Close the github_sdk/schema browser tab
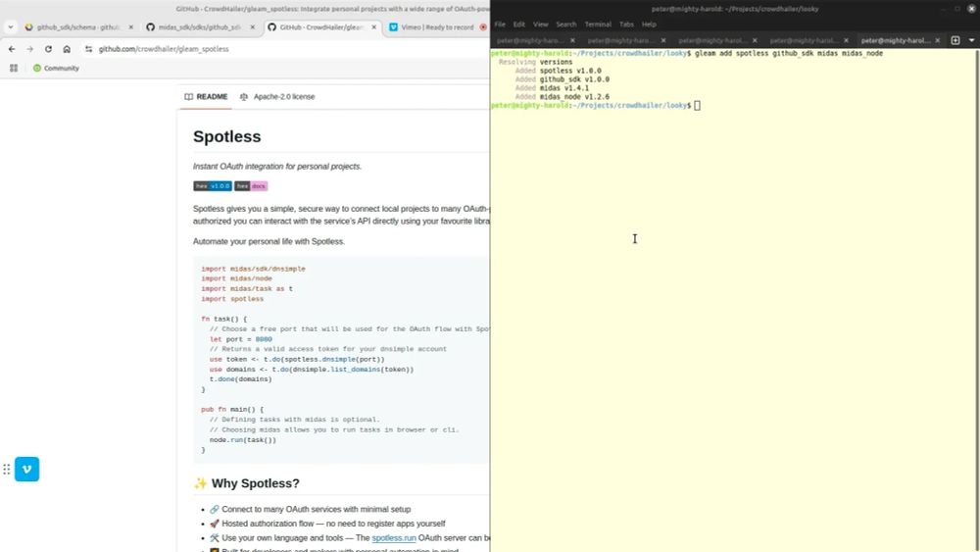The height and width of the screenshot is (552, 980). pyautogui.click(x=130, y=27)
